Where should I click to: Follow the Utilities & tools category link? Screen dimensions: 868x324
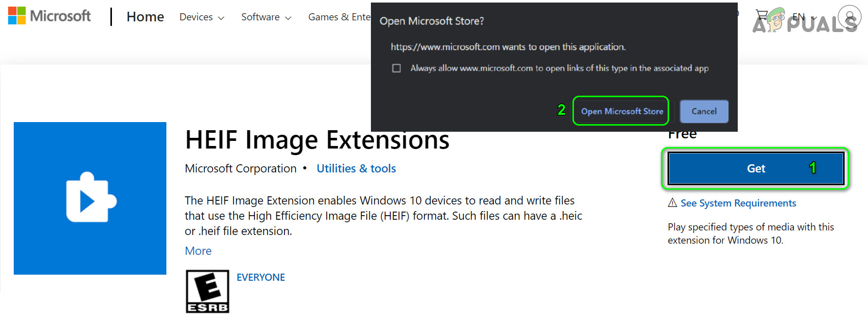coord(356,168)
